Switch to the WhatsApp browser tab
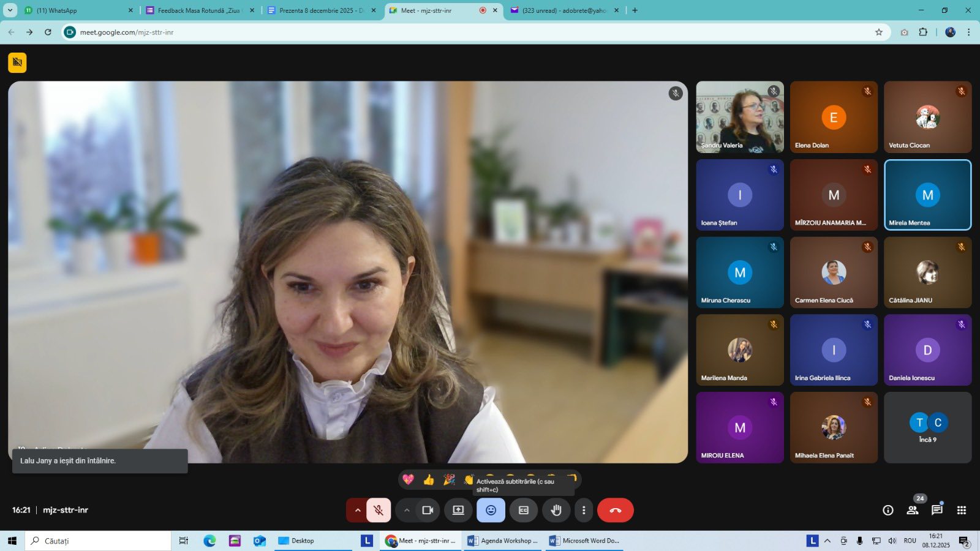 (x=77, y=10)
